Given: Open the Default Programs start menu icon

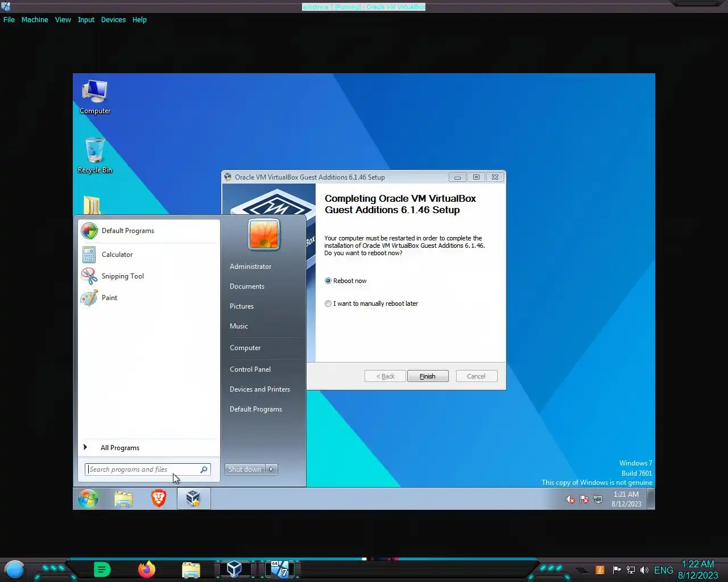Looking at the screenshot, I should tap(89, 231).
